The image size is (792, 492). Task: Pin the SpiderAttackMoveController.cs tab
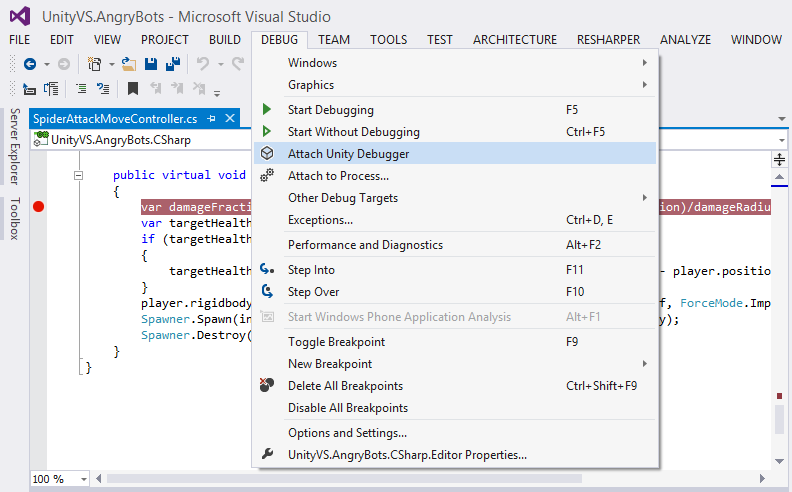211,119
